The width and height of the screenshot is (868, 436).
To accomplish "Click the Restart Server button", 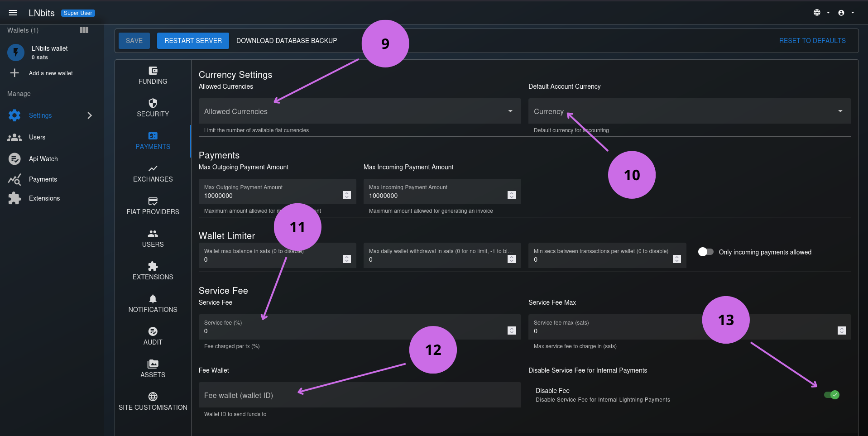I will click(x=193, y=41).
